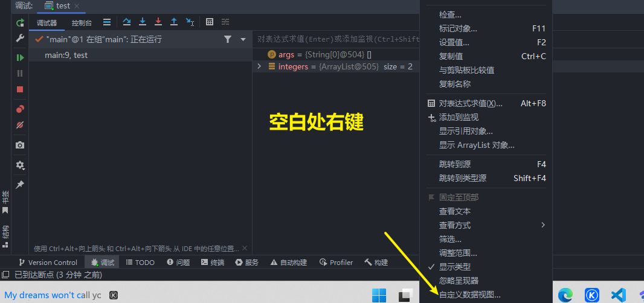Click the red Force Step Into icon

point(158,22)
